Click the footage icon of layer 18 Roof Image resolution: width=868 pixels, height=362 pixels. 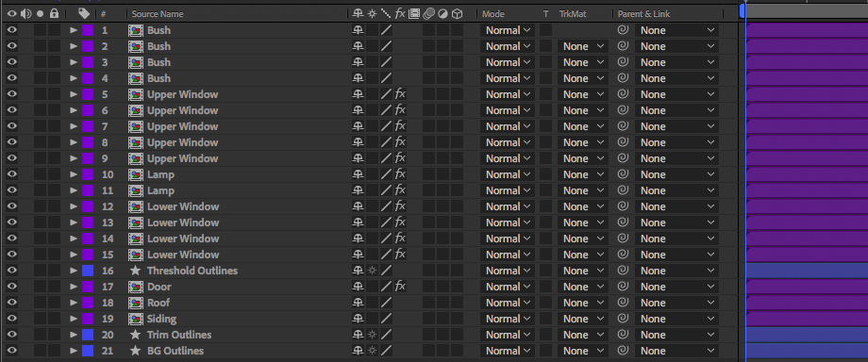(x=136, y=303)
